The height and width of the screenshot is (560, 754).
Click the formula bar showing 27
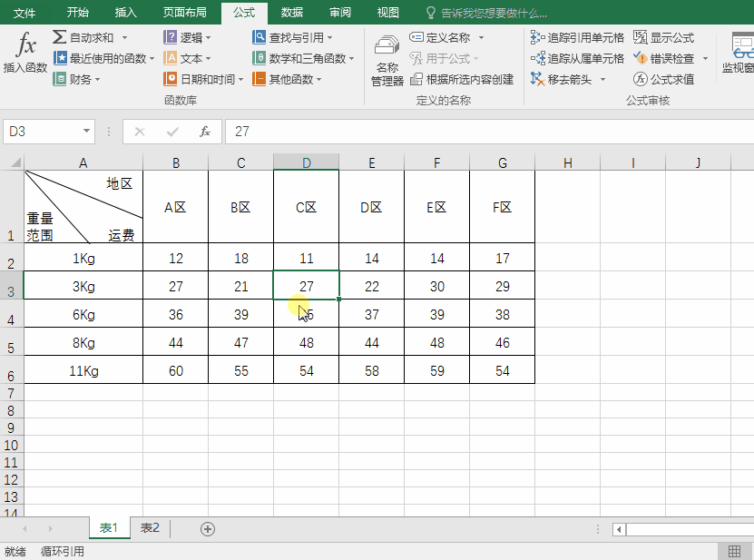tap(489, 132)
